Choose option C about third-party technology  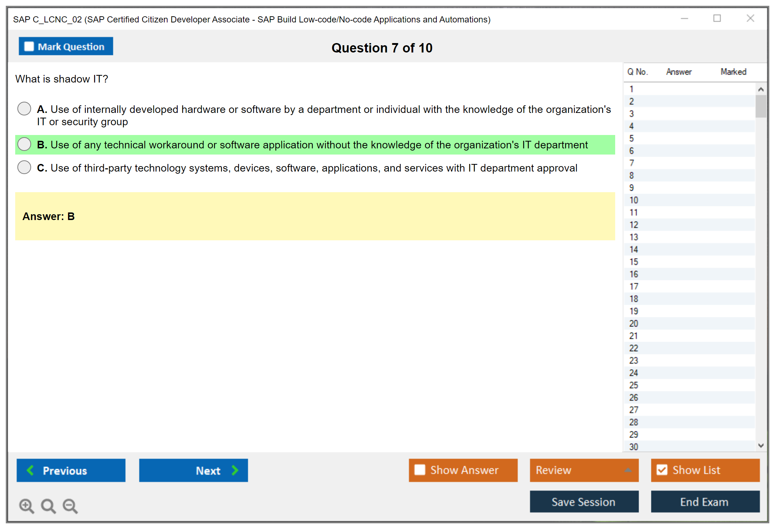click(24, 167)
